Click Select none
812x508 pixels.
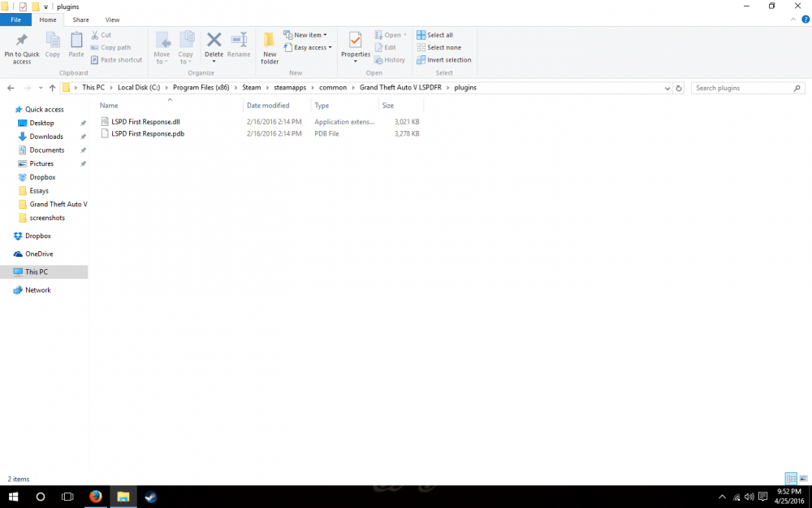[439, 47]
